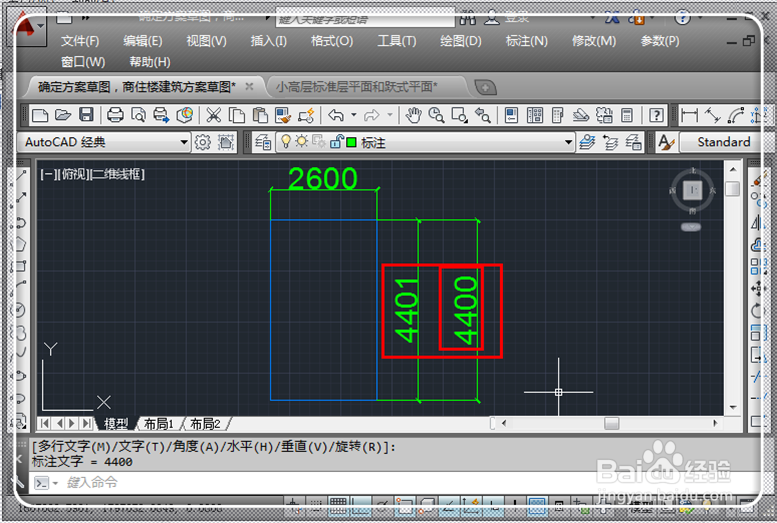Viewport: 777px width, 523px height.
Task: Open the QuickCalc calculator icon
Action: 627,116
